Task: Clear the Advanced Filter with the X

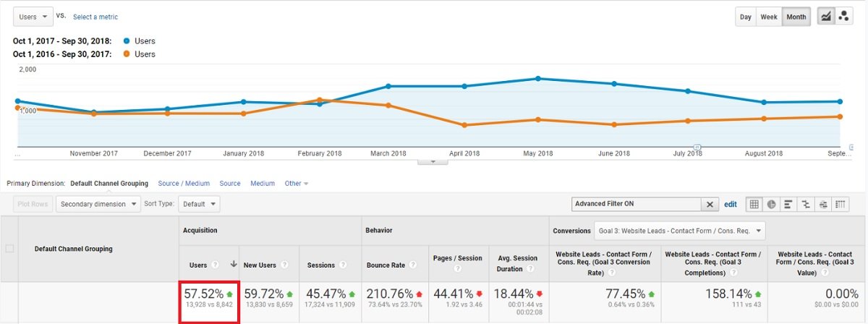Action: pyautogui.click(x=710, y=205)
